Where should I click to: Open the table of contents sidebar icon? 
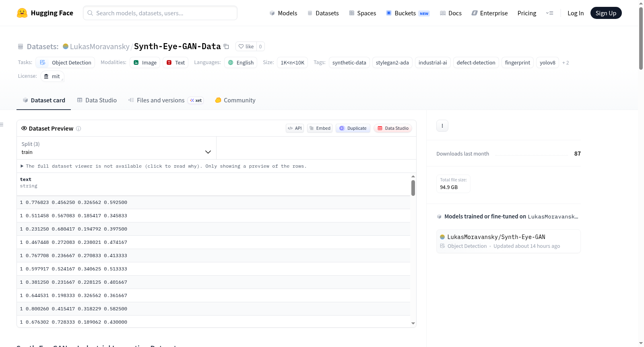2,125
